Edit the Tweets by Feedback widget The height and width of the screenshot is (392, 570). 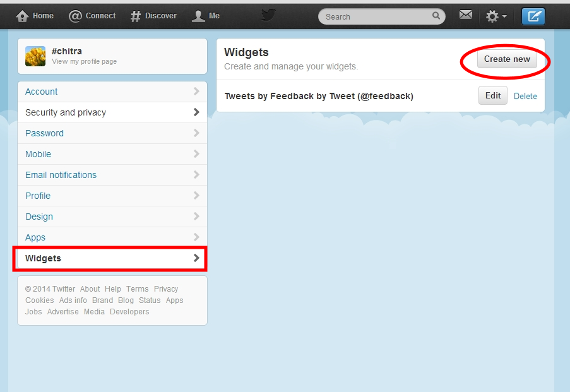click(x=492, y=96)
